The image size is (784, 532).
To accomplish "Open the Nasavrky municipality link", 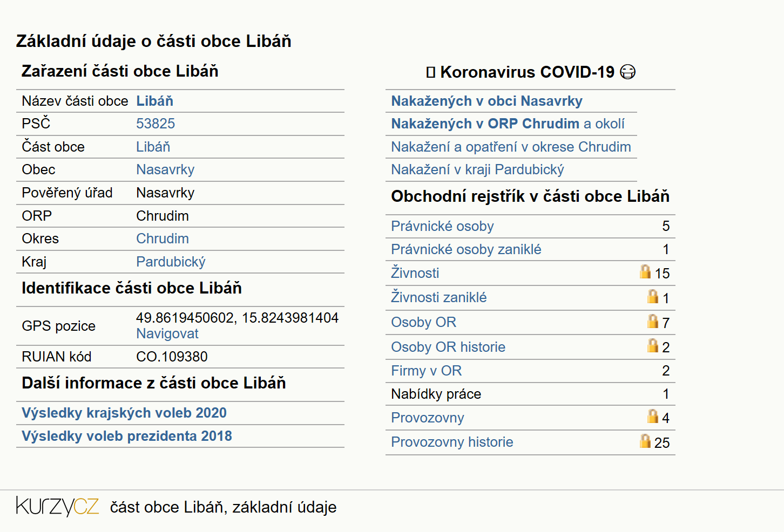I will (165, 169).
